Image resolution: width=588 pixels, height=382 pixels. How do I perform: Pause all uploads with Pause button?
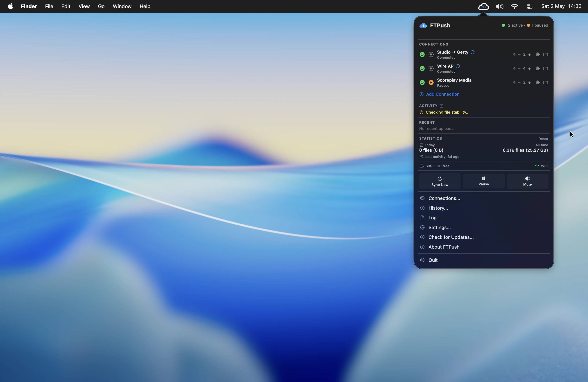pyautogui.click(x=484, y=181)
